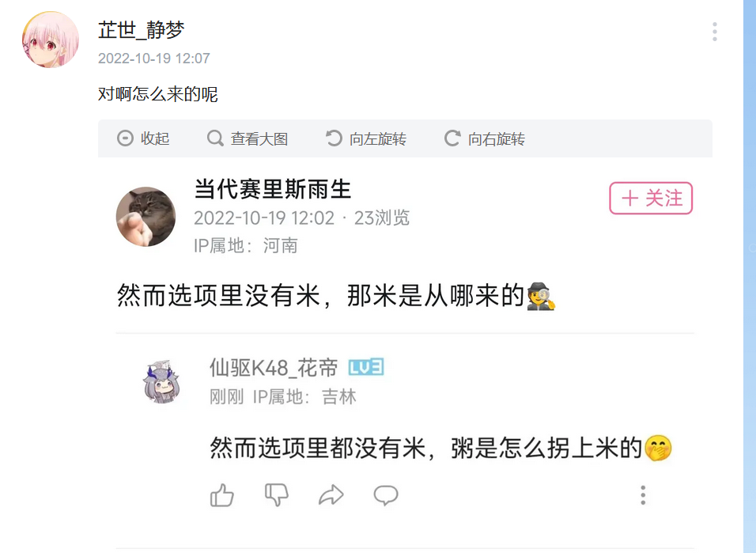Like the comment with thumbs-up icon
Viewport: 756px width, 553px height.
coord(222,495)
